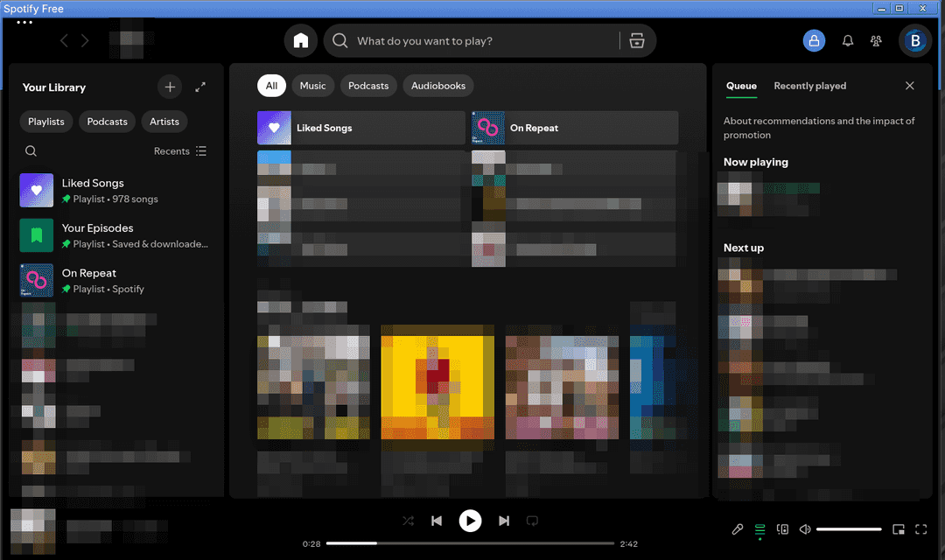Open the Liked Songs playlist

point(93,190)
